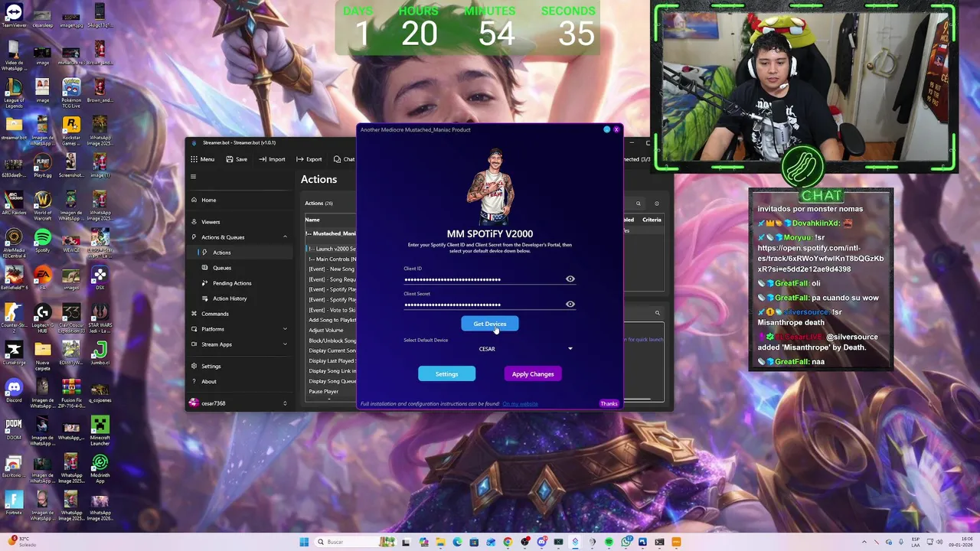This screenshot has width=980, height=551.
Task: Open cesar7368 account switcher in Streamer.bot
Action: pyautogui.click(x=237, y=403)
